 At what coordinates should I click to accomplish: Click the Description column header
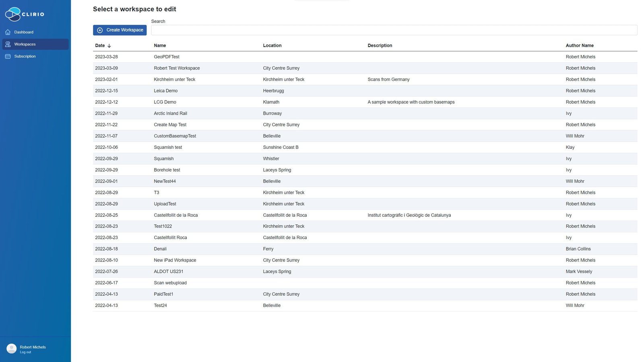[x=380, y=46]
